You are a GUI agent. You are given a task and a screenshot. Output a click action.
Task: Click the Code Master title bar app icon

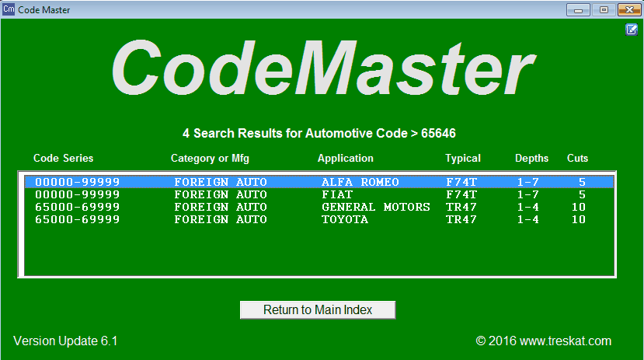tap(9, 9)
